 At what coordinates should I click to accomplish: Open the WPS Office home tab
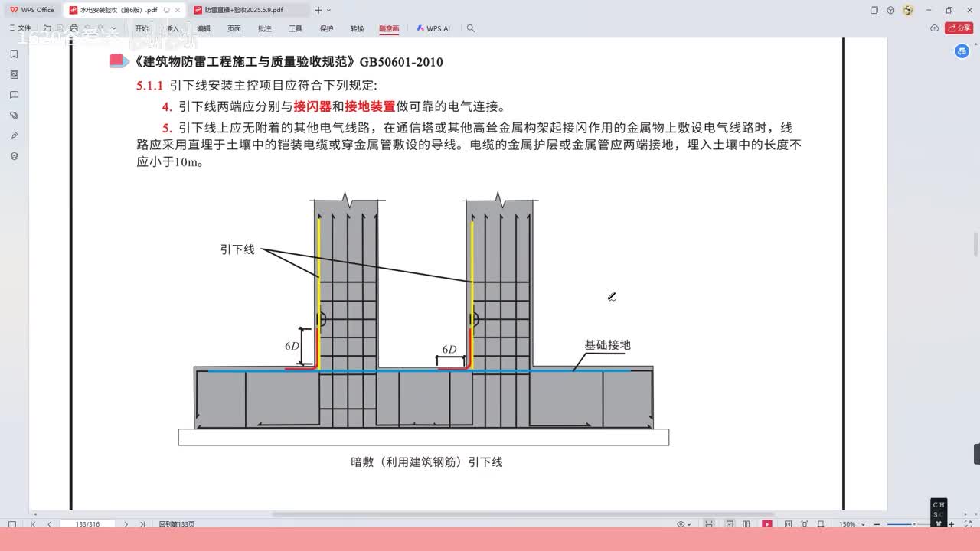click(x=31, y=10)
